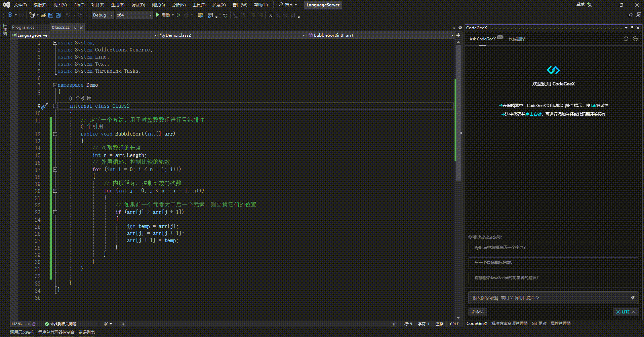Open the x64 platform dropdown
Screen dimensions: 644x337
pyautogui.click(x=134, y=15)
